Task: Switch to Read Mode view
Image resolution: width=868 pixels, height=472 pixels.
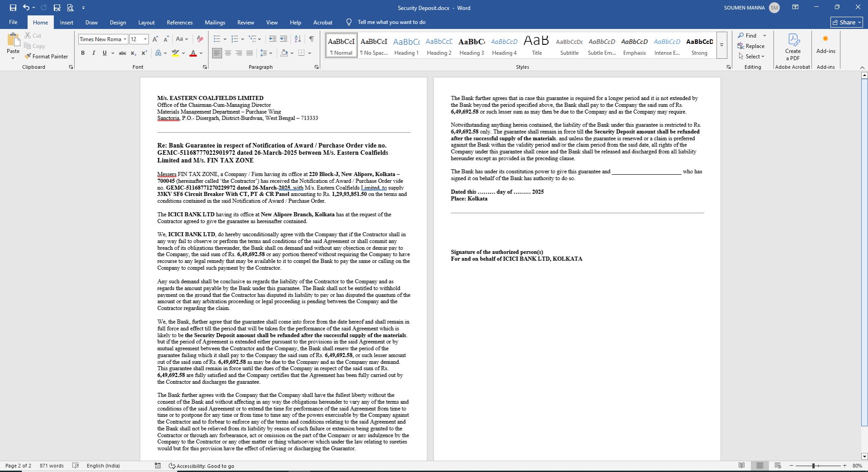Action: click(742, 466)
